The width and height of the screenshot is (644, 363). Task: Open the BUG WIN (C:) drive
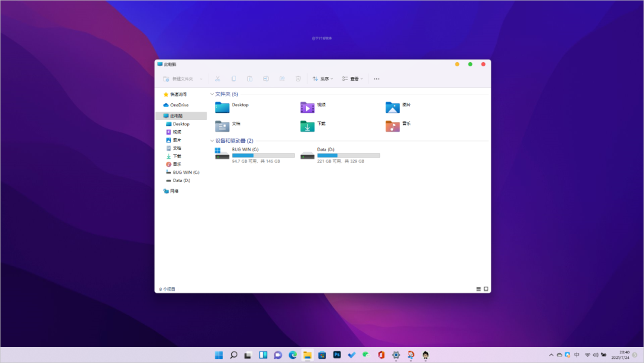pos(222,155)
